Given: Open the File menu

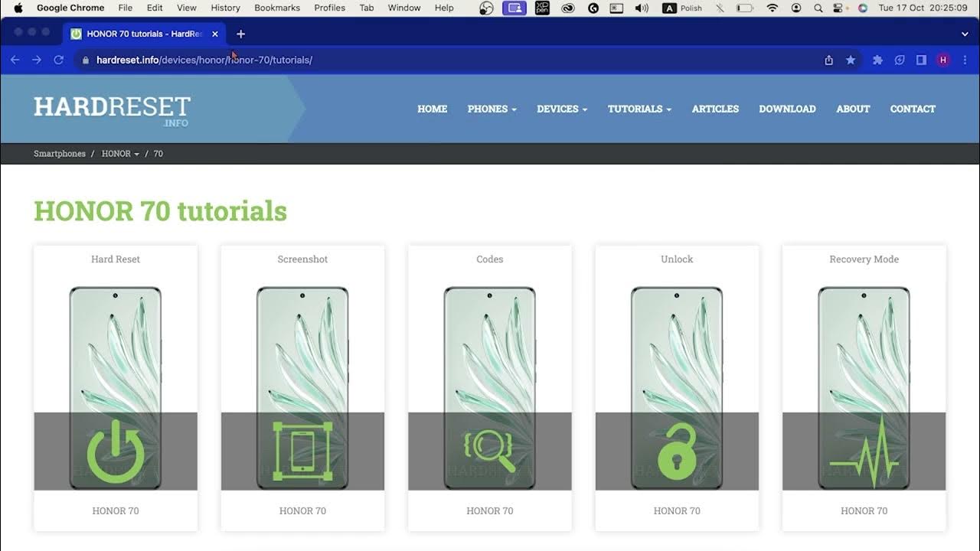Looking at the screenshot, I should point(125,8).
